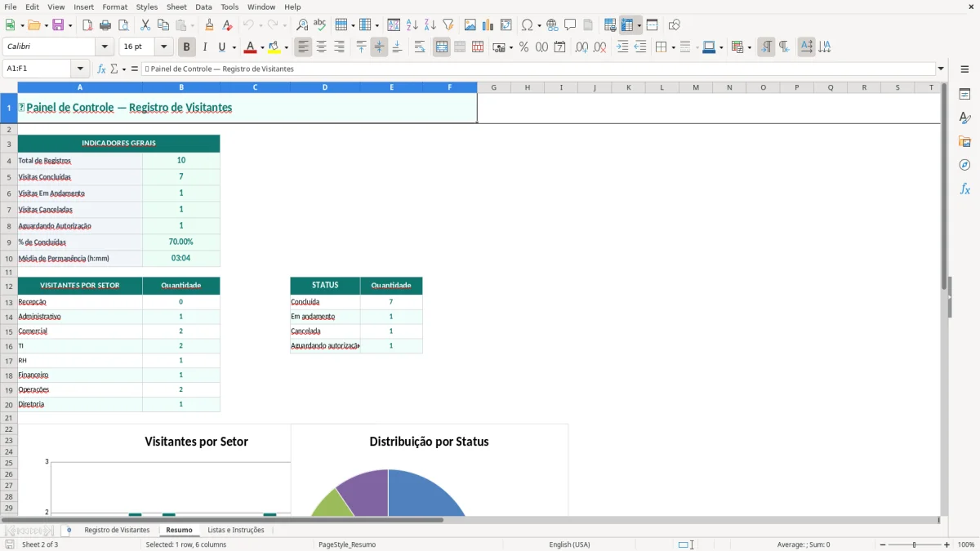Click the zoom slider in status bar

click(x=915, y=544)
